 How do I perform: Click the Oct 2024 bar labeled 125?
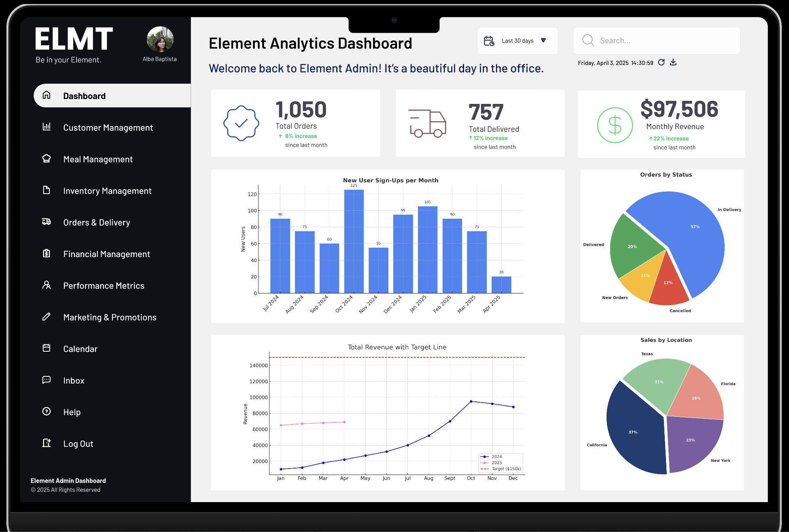click(x=354, y=241)
